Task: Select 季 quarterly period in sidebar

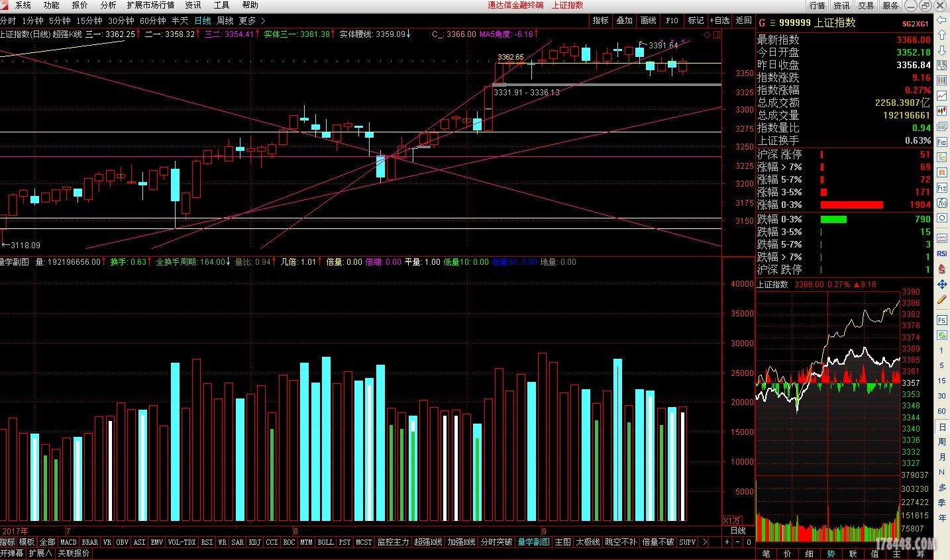Action: (x=941, y=502)
